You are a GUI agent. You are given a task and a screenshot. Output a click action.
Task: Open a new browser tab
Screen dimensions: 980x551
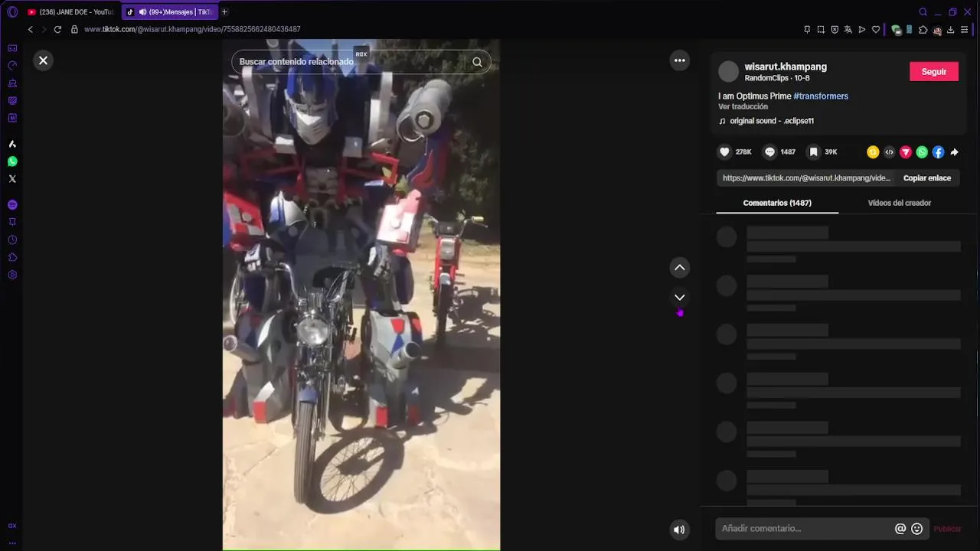click(x=224, y=12)
